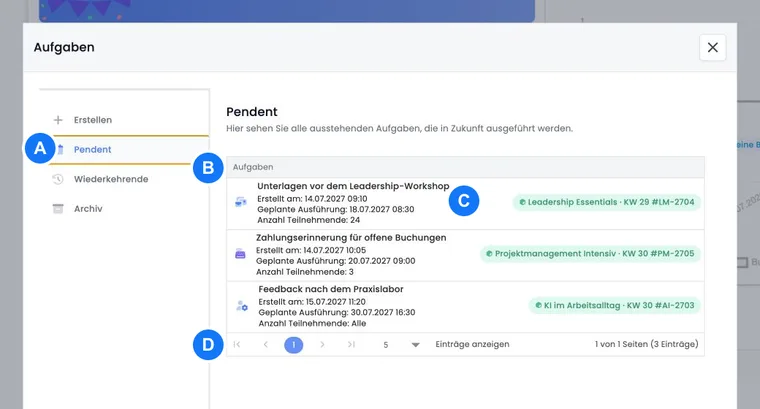760x409 pixels.
Task: Click the Zahlungserinnerung task icon
Action: tap(240, 254)
